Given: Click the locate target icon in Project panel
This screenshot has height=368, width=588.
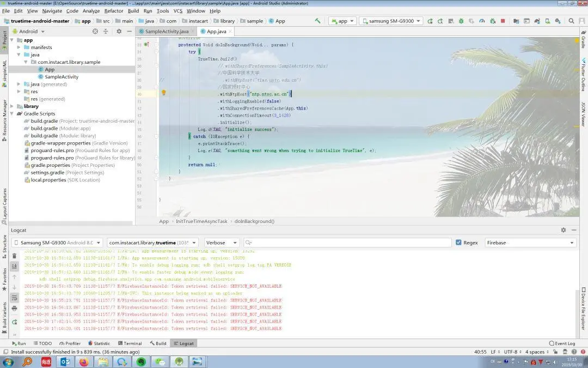Looking at the screenshot, I should 95,31.
